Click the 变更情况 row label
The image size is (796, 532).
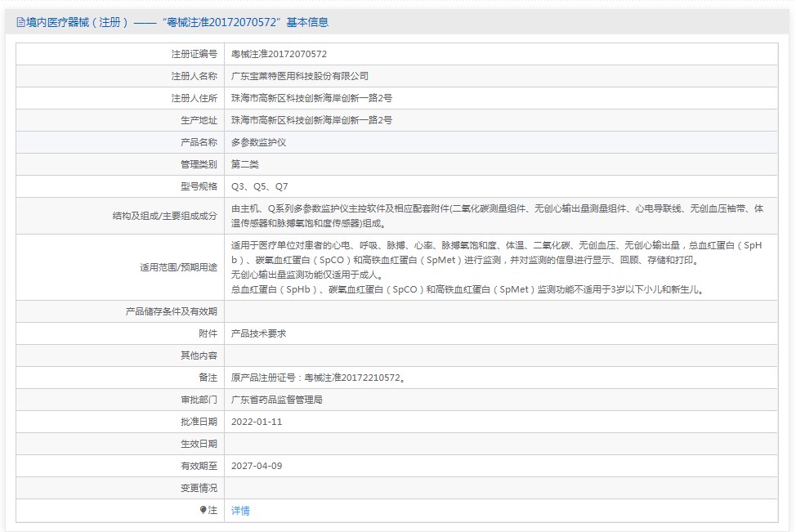pyautogui.click(x=199, y=488)
